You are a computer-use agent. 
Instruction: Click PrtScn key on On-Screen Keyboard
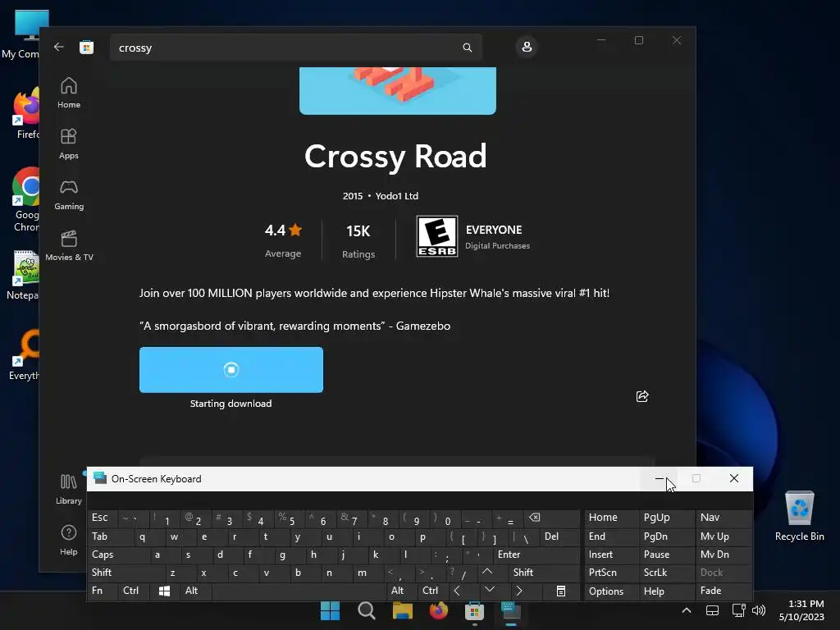pos(611,573)
